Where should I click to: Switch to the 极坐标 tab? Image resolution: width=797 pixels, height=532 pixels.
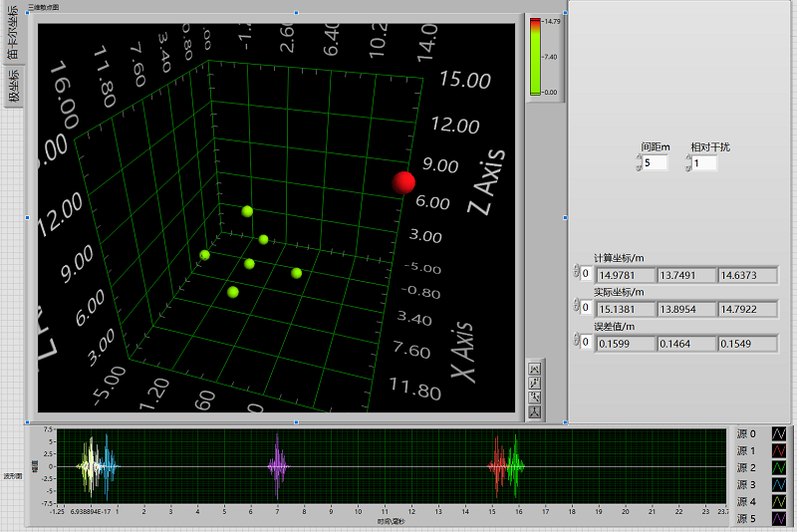[13, 87]
